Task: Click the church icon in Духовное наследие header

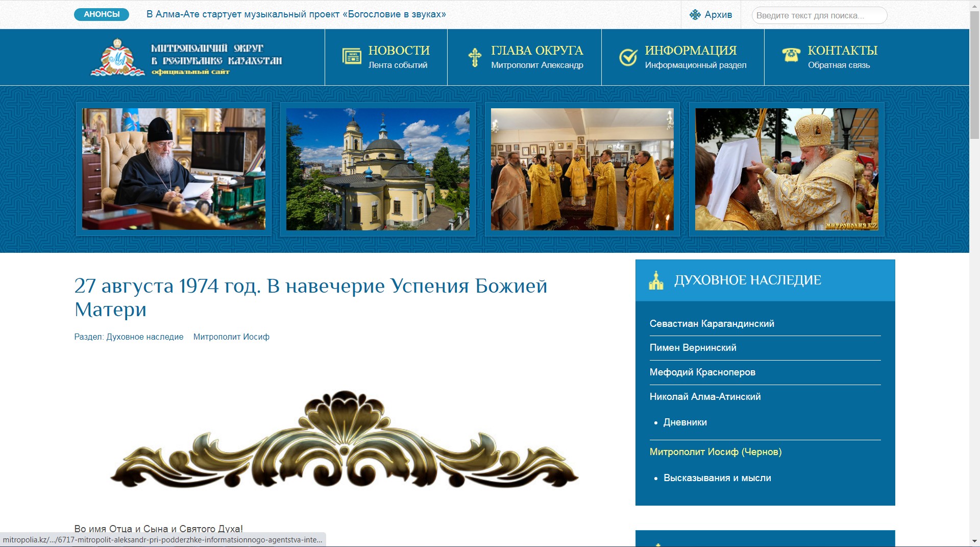Action: (x=656, y=280)
